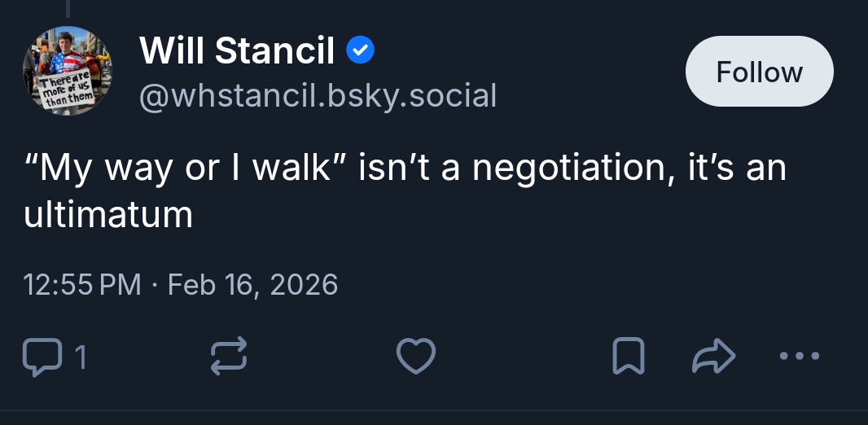Click the "Stancil" surname in the header
Viewport: 868px width, 425px height.
tap(275, 52)
